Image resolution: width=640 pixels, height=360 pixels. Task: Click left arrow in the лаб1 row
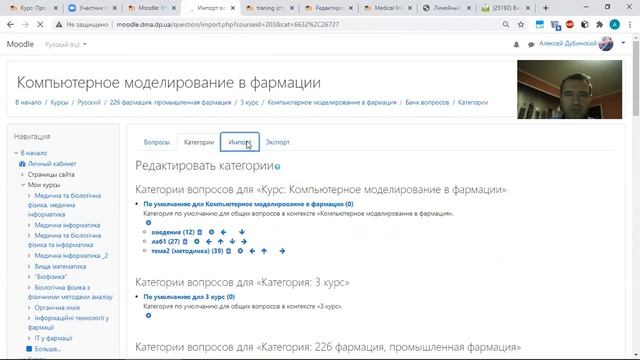click(x=209, y=242)
